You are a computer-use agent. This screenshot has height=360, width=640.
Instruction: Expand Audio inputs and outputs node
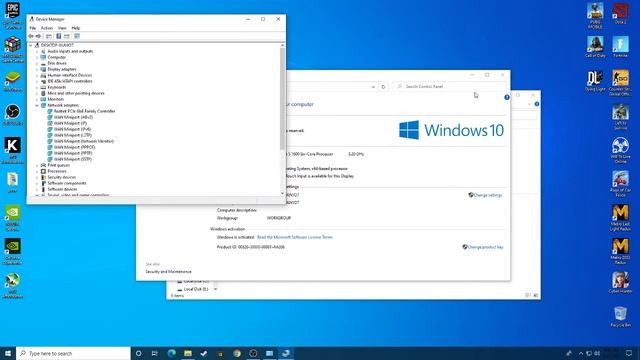[x=37, y=51]
